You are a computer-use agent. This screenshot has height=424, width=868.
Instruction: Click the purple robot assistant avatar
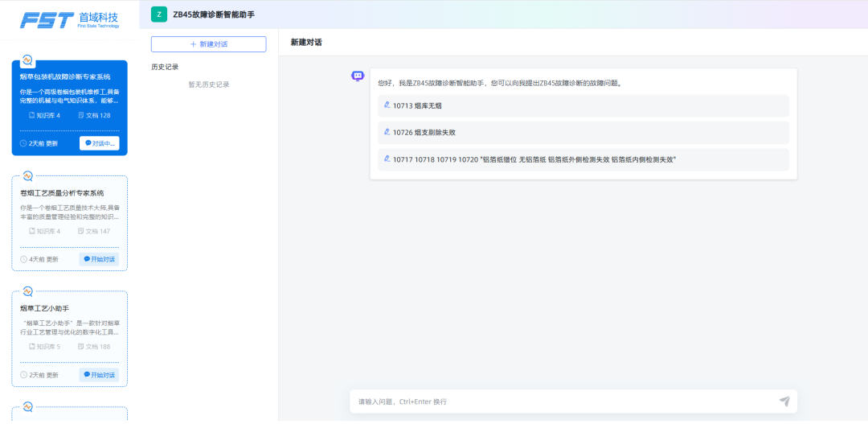tap(358, 76)
